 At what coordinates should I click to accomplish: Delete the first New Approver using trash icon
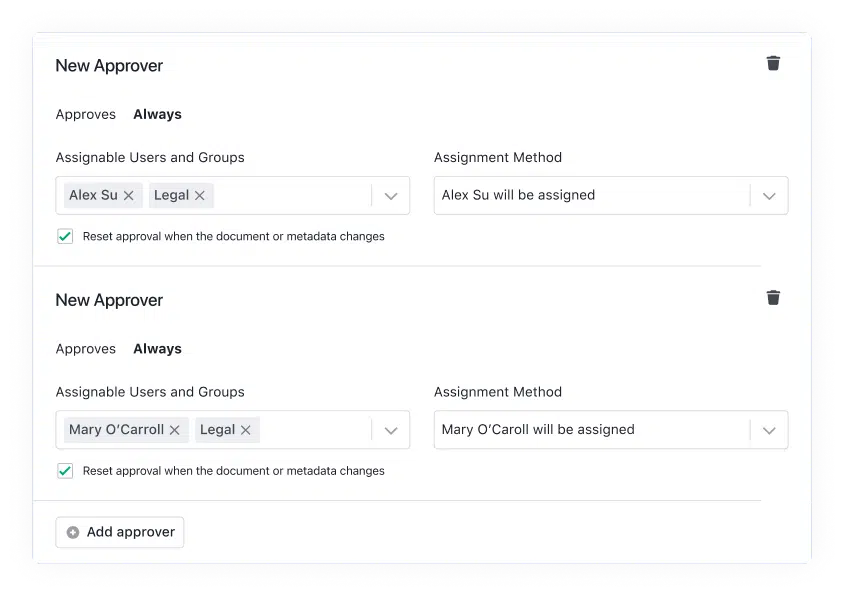[773, 63]
